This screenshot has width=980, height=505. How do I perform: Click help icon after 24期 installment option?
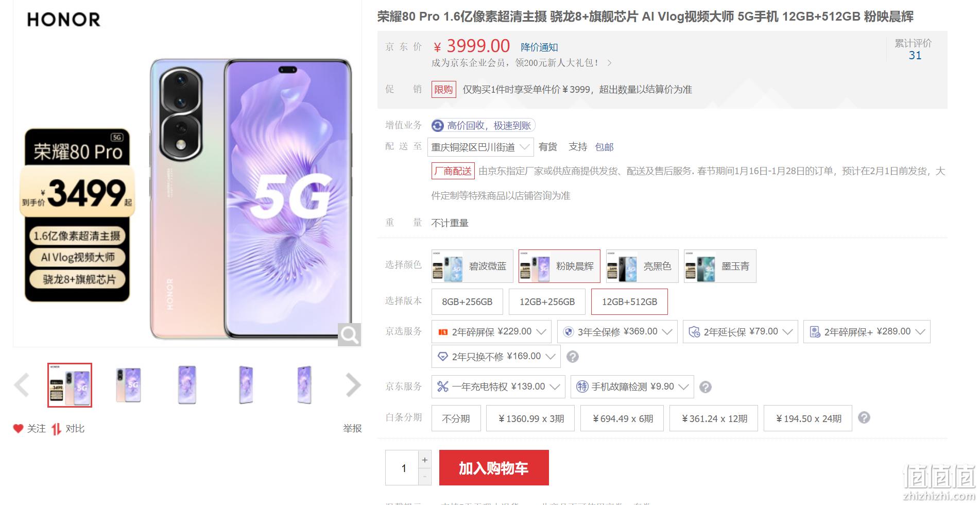coord(864,417)
